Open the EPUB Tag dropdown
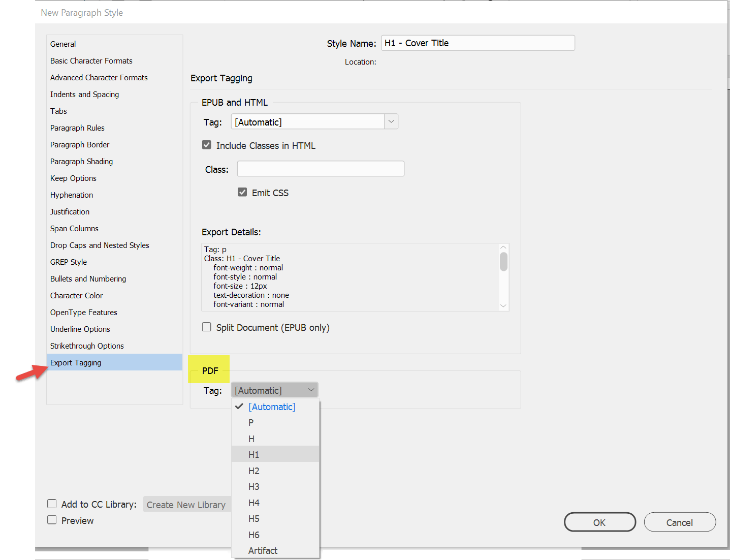The height and width of the screenshot is (560, 730). point(391,121)
